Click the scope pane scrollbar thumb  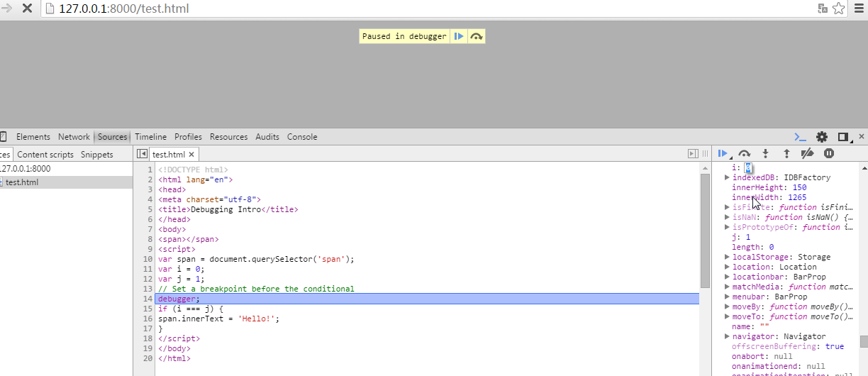pos(863,341)
